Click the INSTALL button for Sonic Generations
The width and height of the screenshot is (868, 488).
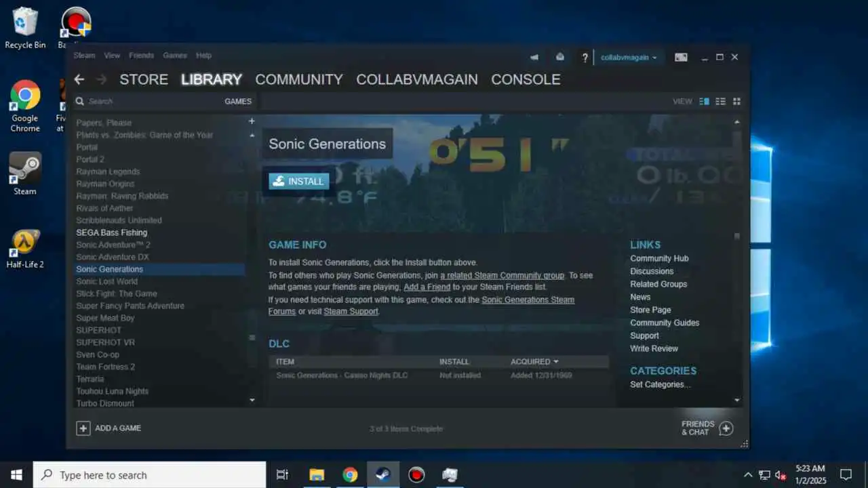(299, 181)
